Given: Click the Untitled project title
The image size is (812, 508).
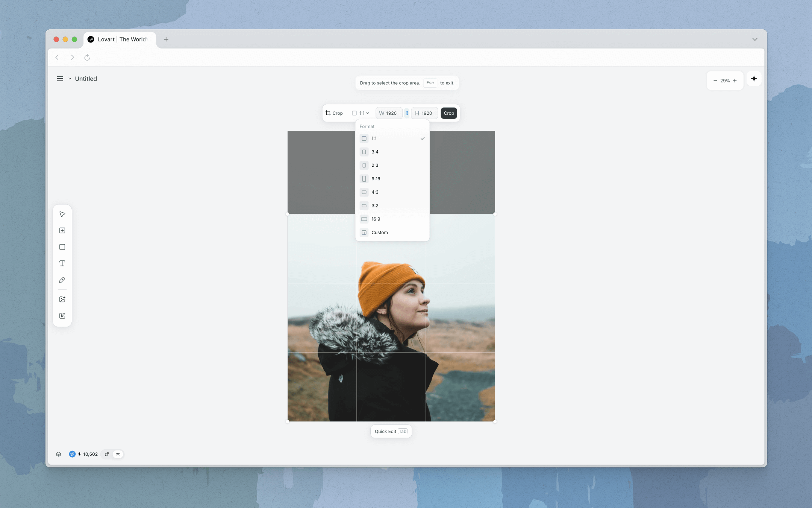Looking at the screenshot, I should [x=86, y=79].
